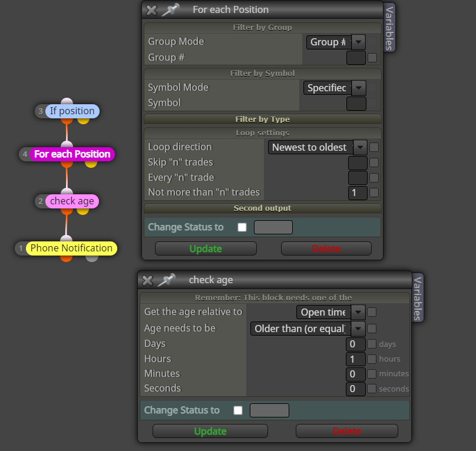Click orange output connector of Phone Notification
The height and width of the screenshot is (451, 476).
(66, 258)
